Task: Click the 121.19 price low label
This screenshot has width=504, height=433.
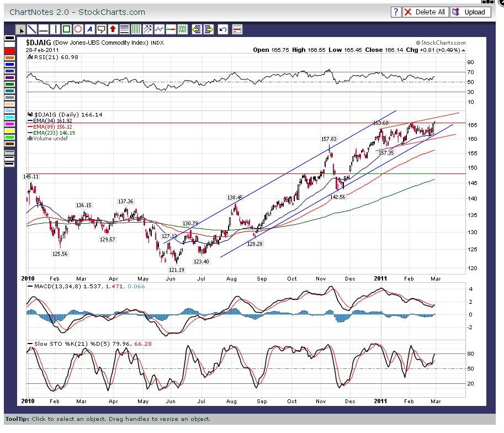Action: pyautogui.click(x=177, y=270)
